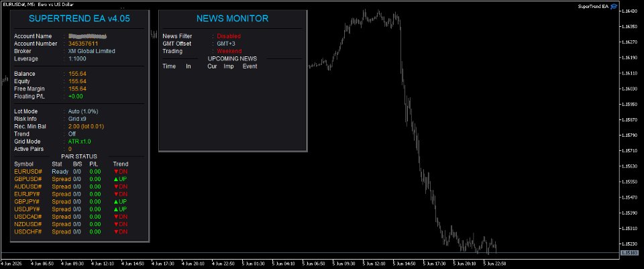This screenshot has width=644, height=269.
Task: Click the DN trend arrow for NZDUSD#
Action: (x=120, y=224)
